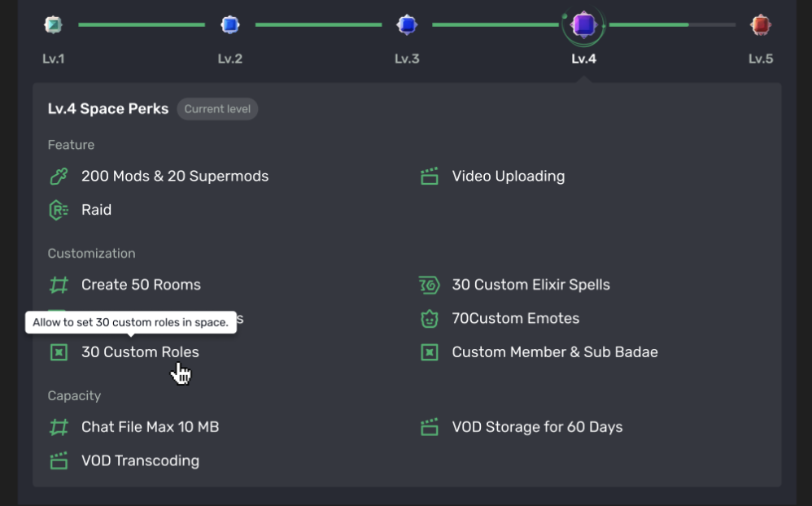The image size is (812, 506).
Task: Click the VOD Transcoding icon
Action: (59, 461)
